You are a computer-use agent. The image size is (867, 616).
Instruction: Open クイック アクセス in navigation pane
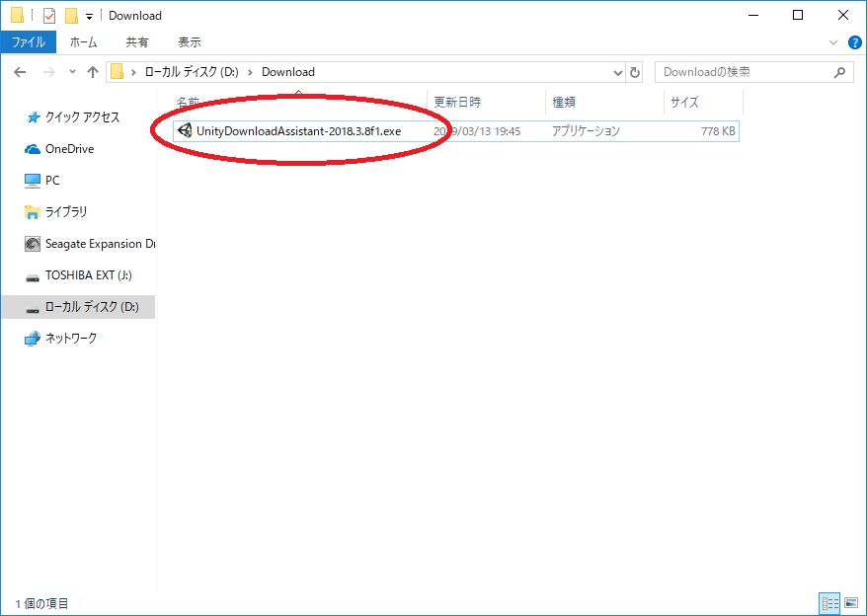pos(82,116)
